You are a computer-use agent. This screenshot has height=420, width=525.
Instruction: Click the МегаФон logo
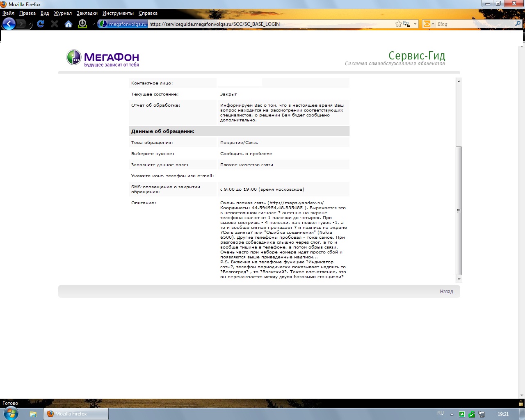tap(103, 58)
